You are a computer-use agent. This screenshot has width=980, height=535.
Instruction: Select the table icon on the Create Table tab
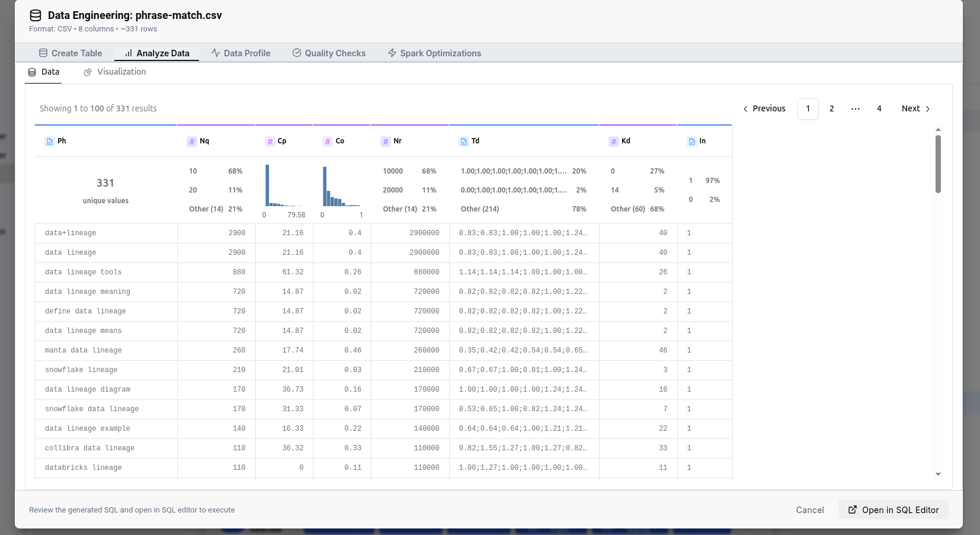pos(43,53)
